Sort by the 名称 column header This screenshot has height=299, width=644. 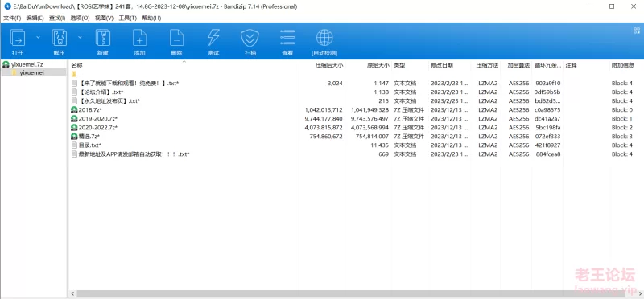coord(76,65)
